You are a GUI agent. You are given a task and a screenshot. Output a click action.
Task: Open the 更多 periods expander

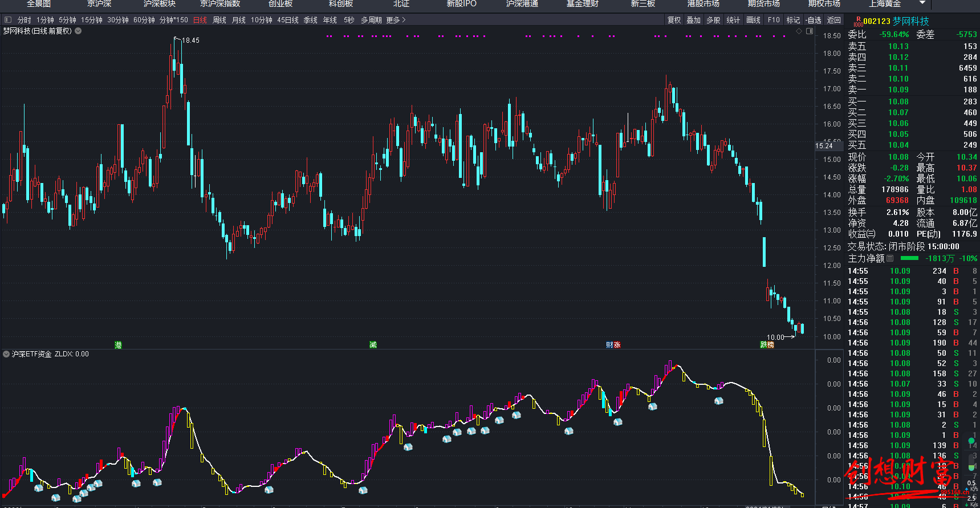coord(396,20)
